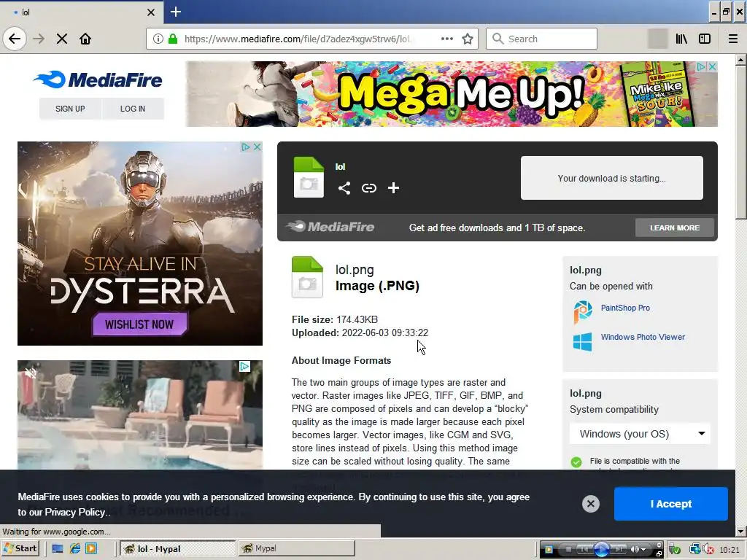The height and width of the screenshot is (560, 747).
Task: Launch Windows Media Player quick launch icon
Action: pyautogui.click(x=91, y=548)
